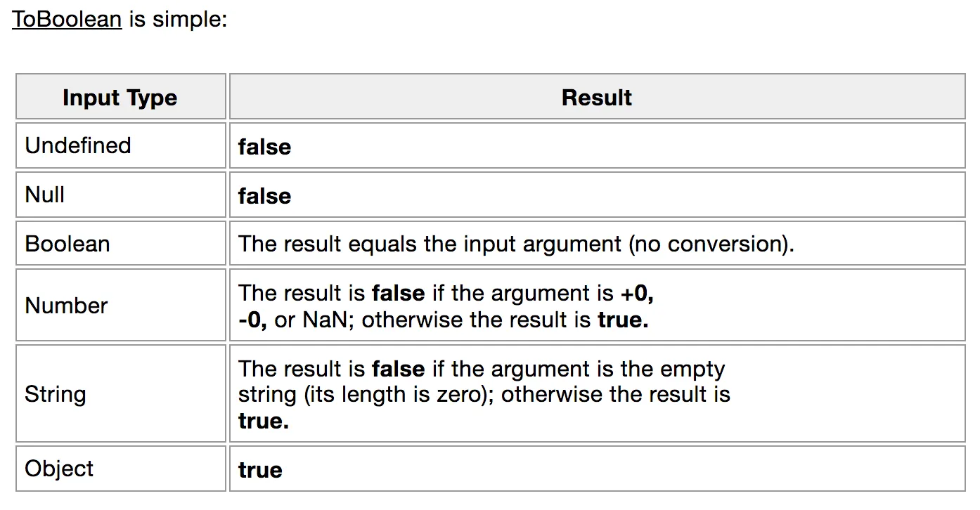The image size is (980, 510).
Task: Click the true result for Object
Action: 260,470
